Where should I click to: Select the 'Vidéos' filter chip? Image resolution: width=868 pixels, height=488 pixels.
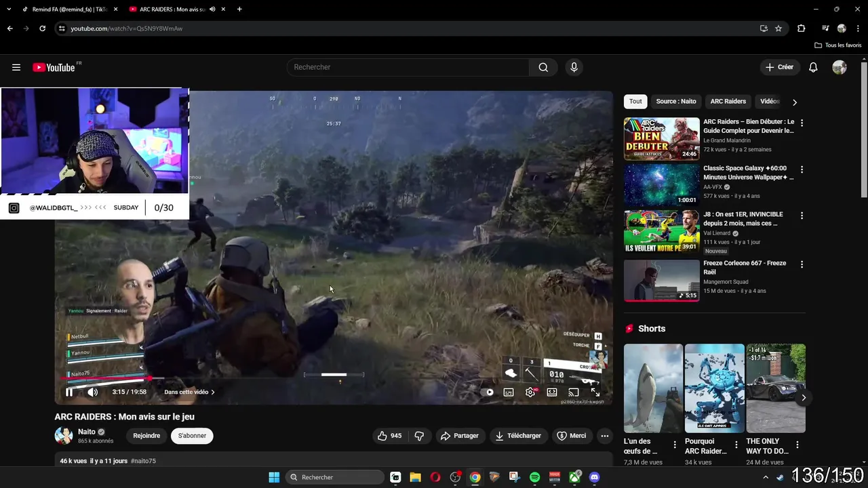tap(770, 101)
